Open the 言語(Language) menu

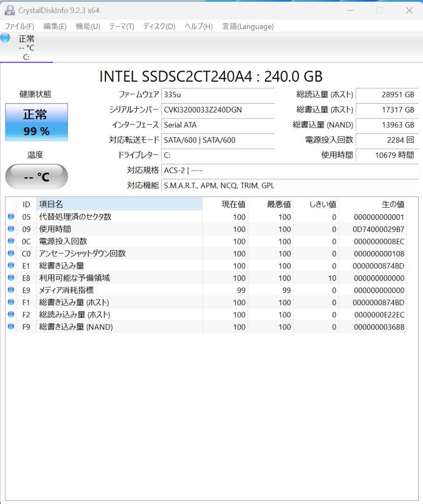248,27
